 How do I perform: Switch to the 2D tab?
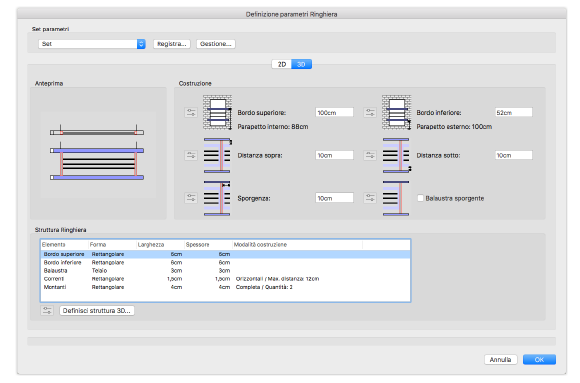282,64
